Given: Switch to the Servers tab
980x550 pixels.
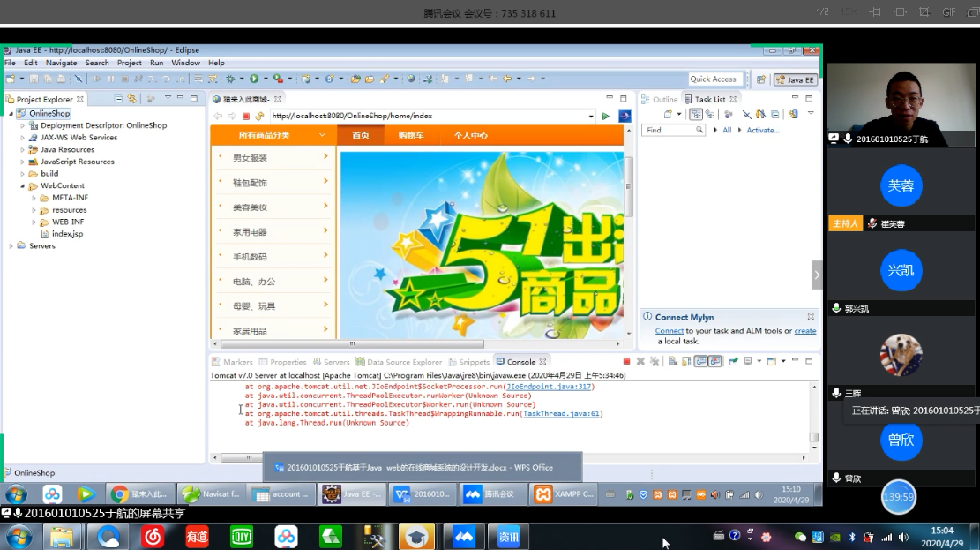Looking at the screenshot, I should pyautogui.click(x=332, y=362).
